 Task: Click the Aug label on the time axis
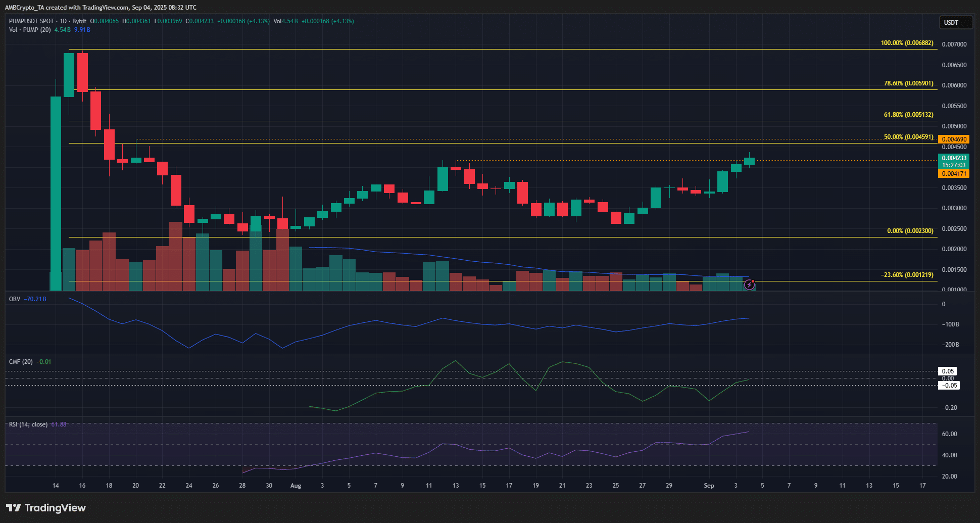[x=296, y=486]
